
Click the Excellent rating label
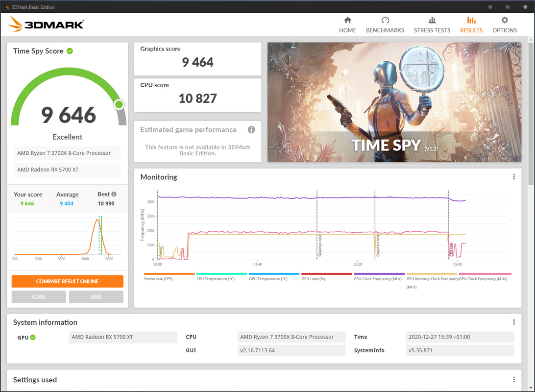(x=68, y=137)
